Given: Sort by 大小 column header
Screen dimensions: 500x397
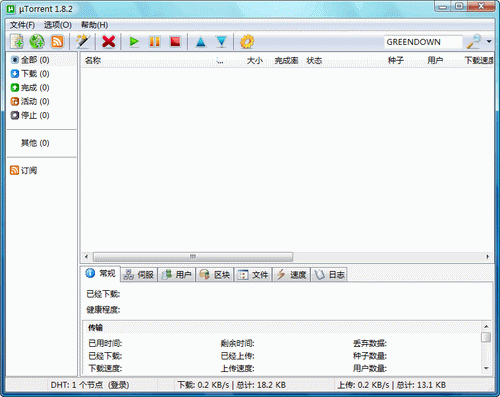Looking at the screenshot, I should tap(255, 61).
